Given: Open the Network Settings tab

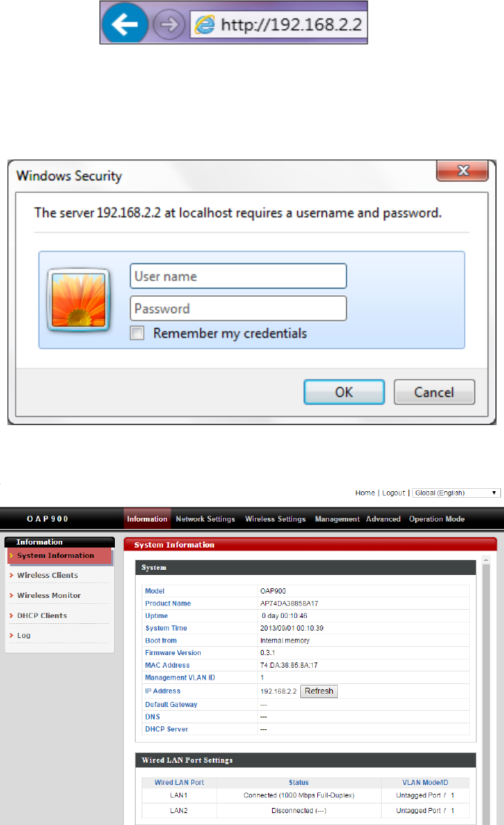Looking at the screenshot, I should 205,519.
